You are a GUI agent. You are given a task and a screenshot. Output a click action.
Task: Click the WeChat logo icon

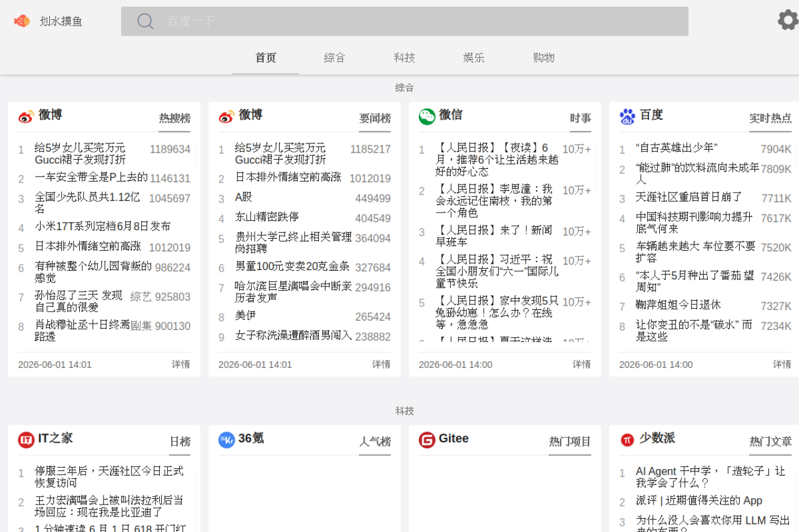tap(427, 117)
